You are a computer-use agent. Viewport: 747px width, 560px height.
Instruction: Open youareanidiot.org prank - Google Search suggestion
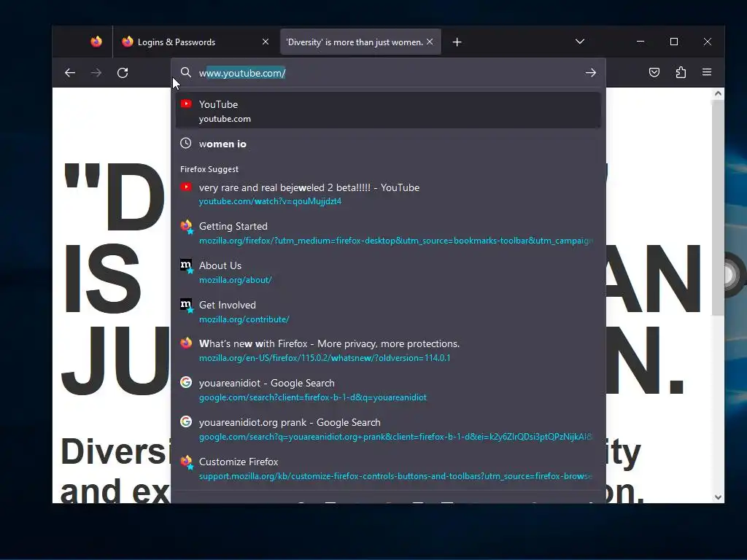point(388,429)
